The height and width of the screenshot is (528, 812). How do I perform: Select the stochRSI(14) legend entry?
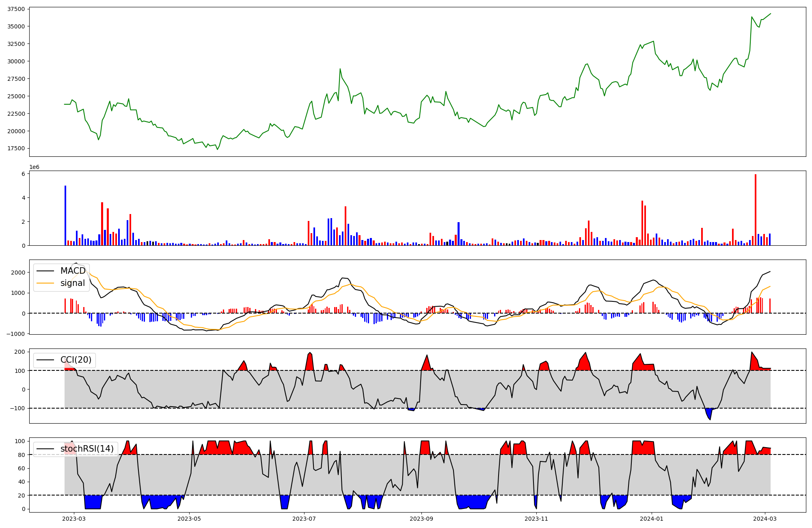[87, 449]
